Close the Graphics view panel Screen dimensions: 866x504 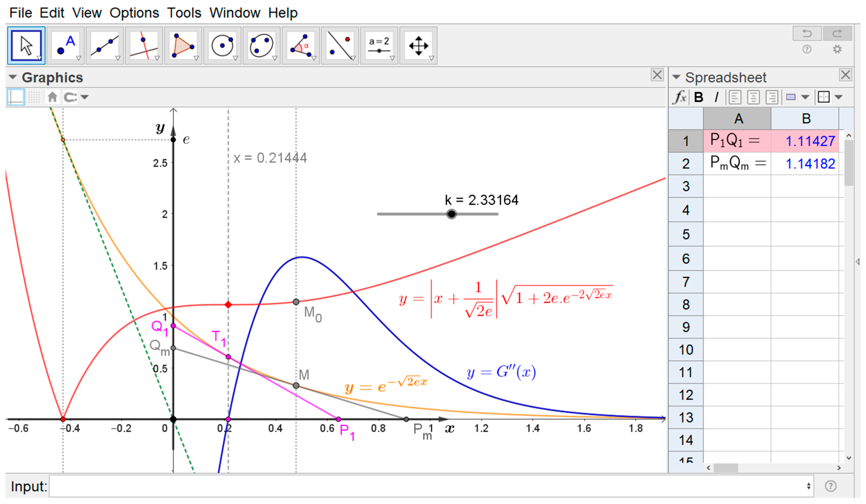(657, 74)
